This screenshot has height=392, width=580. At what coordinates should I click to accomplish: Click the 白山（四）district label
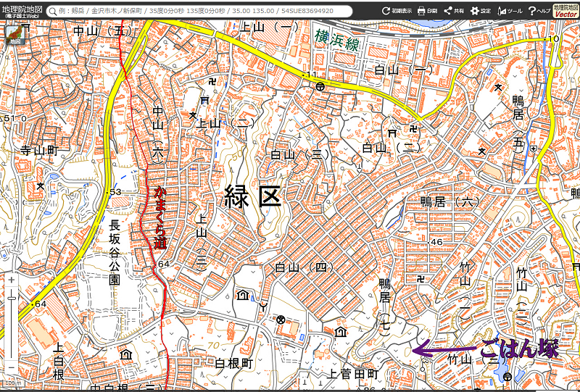click(304, 267)
